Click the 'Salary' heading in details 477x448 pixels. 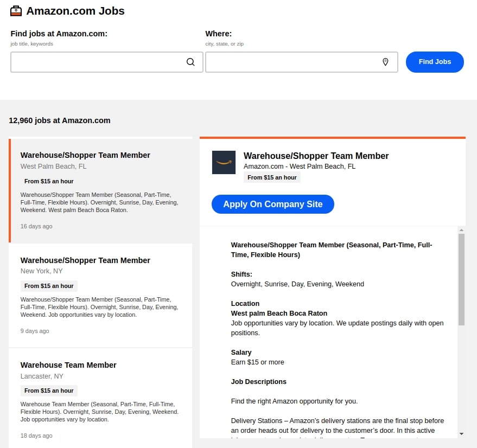(x=241, y=352)
